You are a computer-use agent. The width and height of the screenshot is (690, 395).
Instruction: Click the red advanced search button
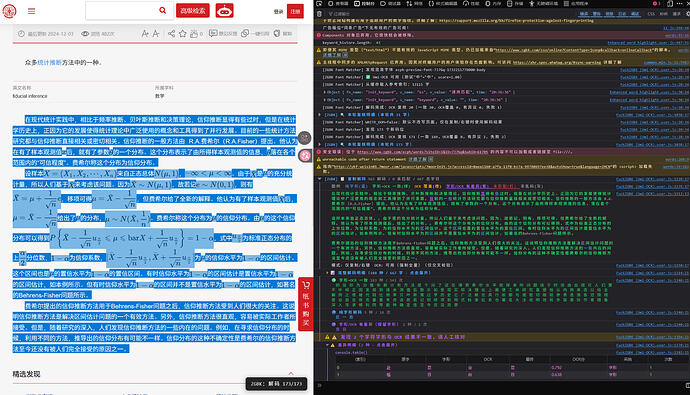pos(193,11)
